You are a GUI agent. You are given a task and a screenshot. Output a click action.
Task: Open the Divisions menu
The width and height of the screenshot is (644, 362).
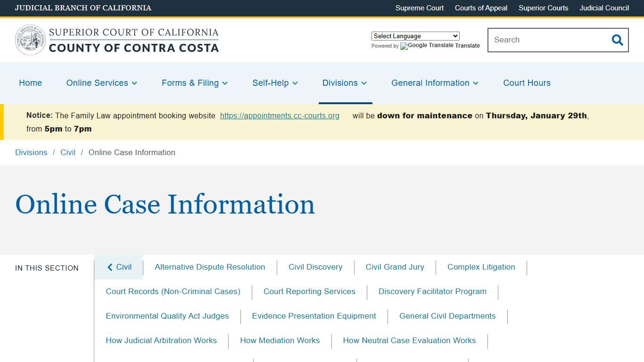coord(344,83)
